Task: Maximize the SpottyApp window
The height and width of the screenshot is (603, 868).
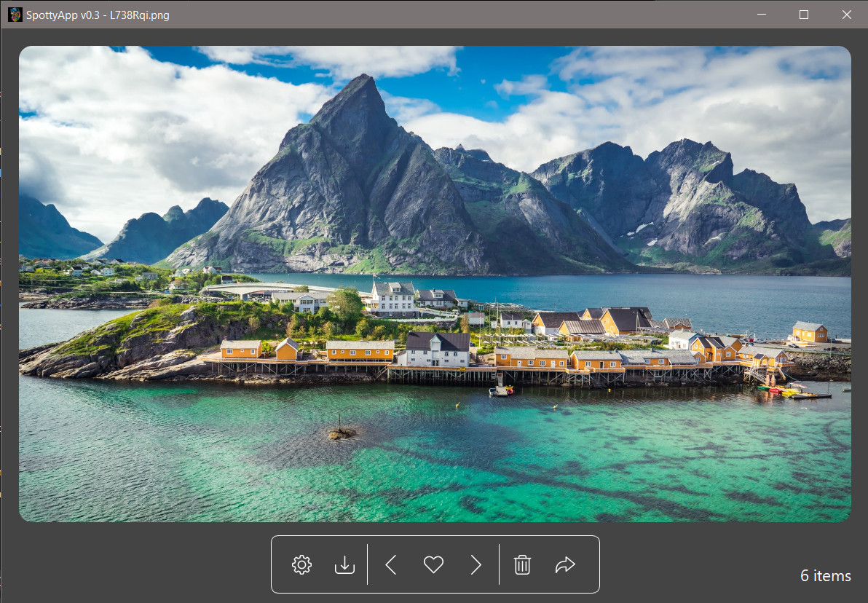Action: pyautogui.click(x=804, y=15)
